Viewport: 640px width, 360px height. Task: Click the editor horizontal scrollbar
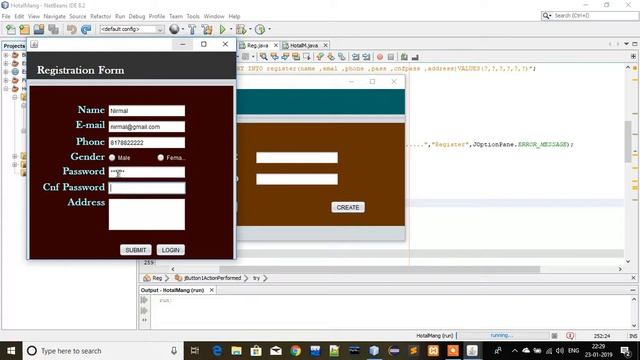(380, 269)
